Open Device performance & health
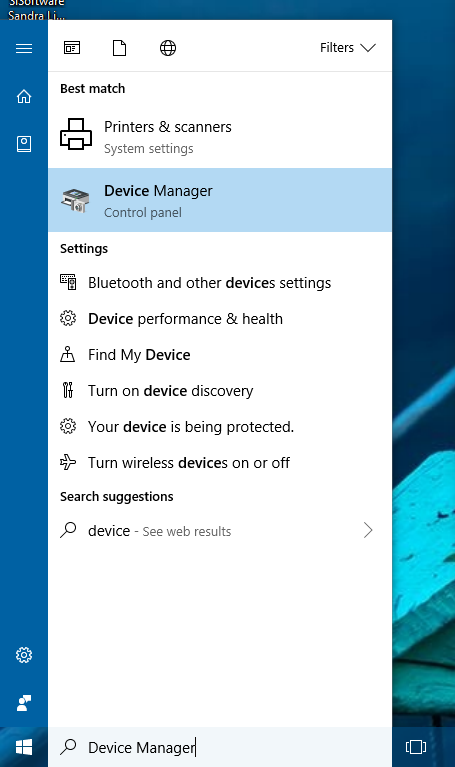455x767 pixels. tap(220, 319)
